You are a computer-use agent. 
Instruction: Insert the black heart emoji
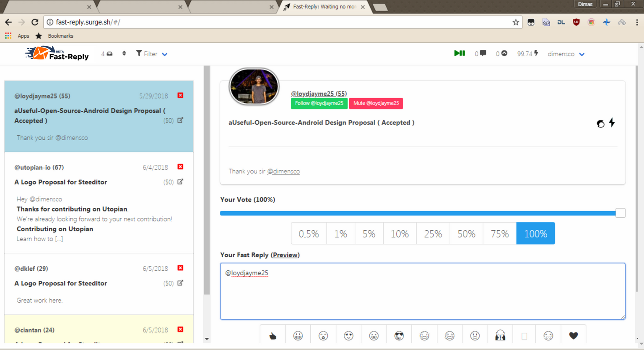(574, 336)
